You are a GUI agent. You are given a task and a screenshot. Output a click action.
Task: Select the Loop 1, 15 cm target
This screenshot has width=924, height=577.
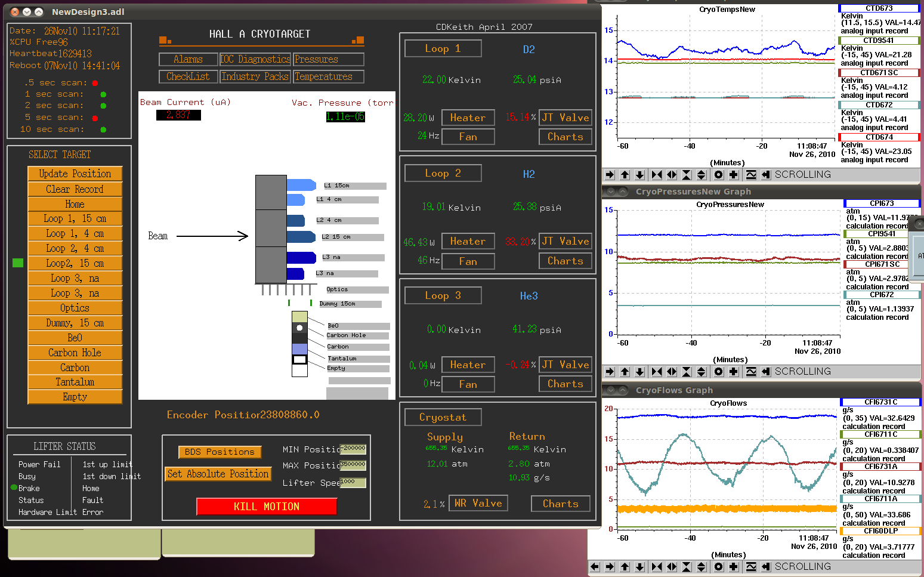click(75, 219)
